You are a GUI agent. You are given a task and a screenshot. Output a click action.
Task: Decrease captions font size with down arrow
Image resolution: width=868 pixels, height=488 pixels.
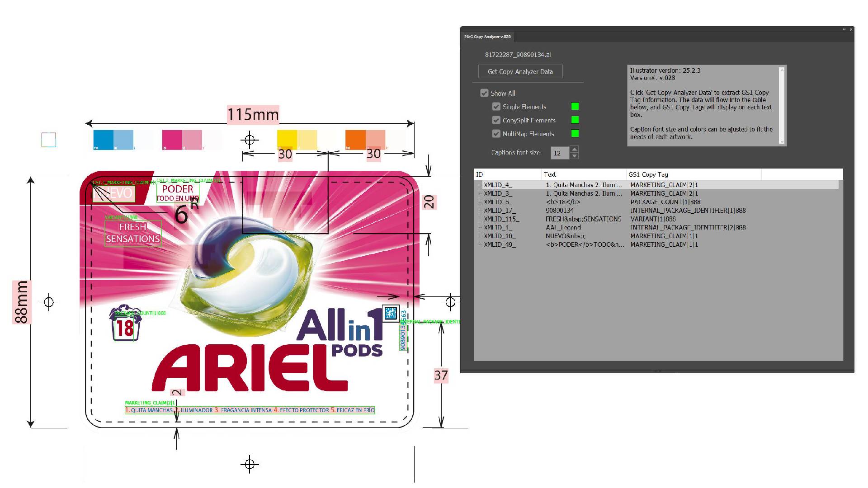(574, 156)
